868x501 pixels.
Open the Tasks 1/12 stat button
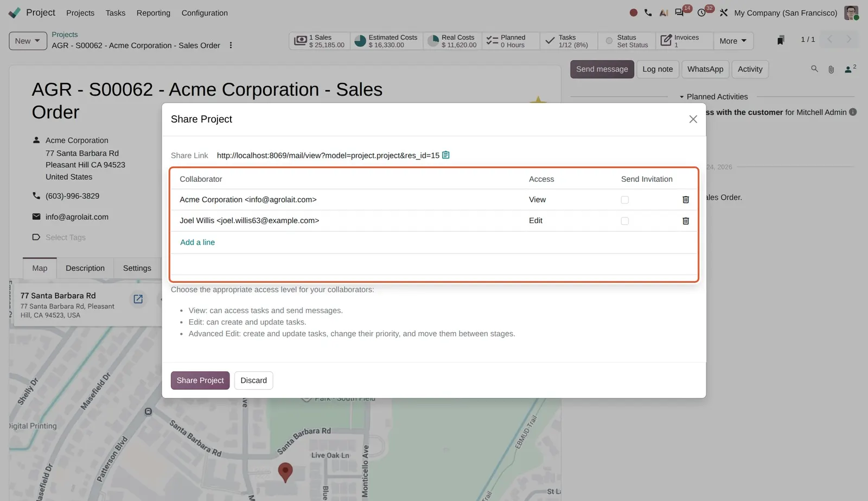[569, 41]
